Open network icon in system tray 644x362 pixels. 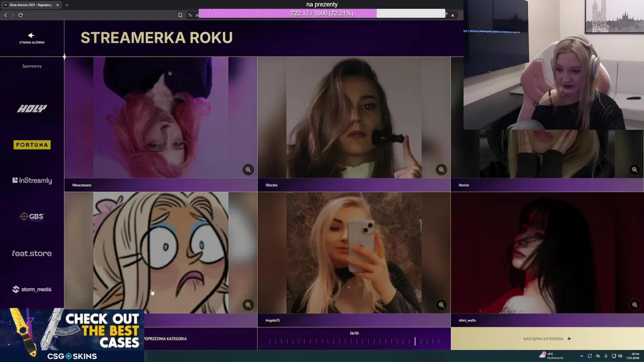click(x=613, y=356)
